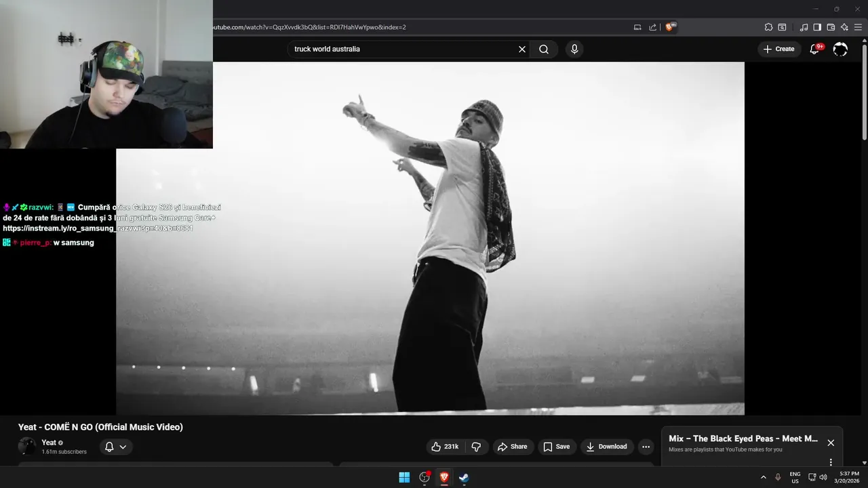
Task: Open the Create button menu
Action: click(x=779, y=49)
